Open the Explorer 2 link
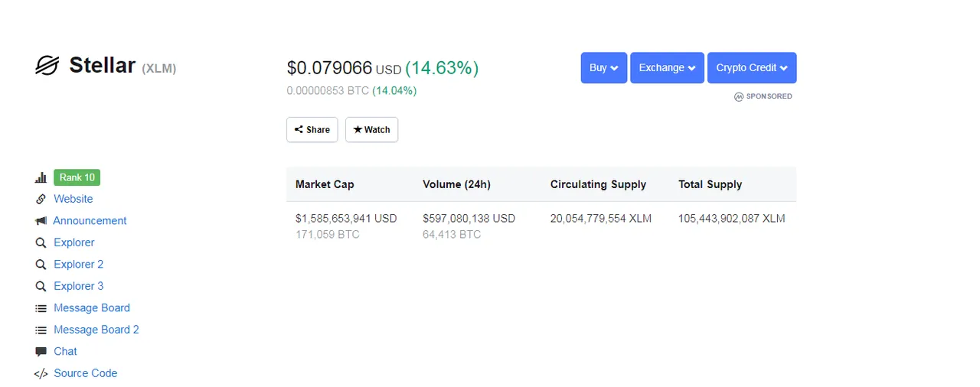Viewport: 980px width, 387px height. (78, 264)
